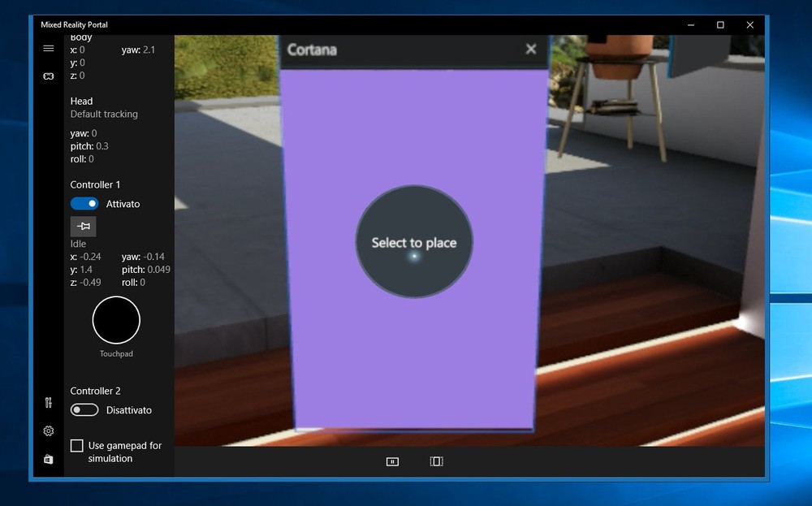812x506 pixels.
Task: Click the Controller 1 y: 1.4 value
Action: 81,270
